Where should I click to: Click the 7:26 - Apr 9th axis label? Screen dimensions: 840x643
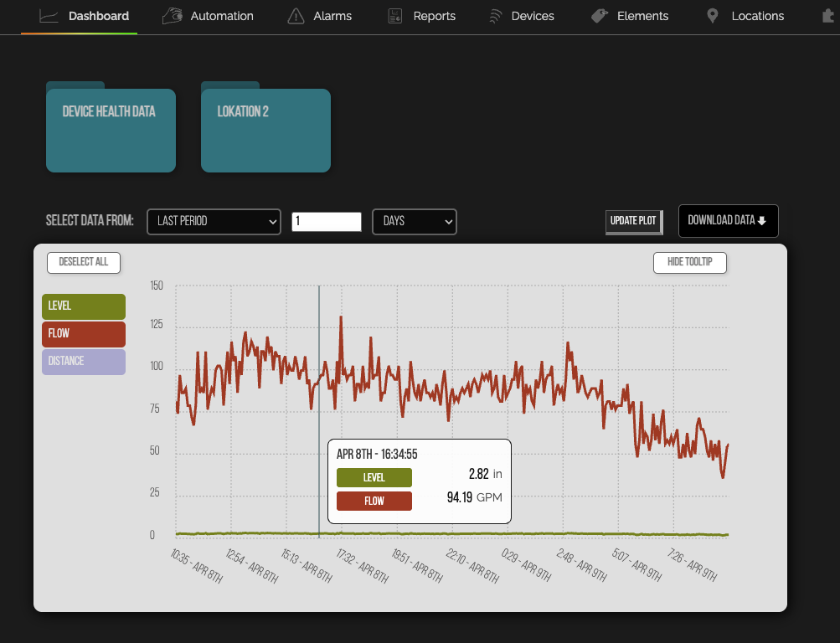[692, 564]
